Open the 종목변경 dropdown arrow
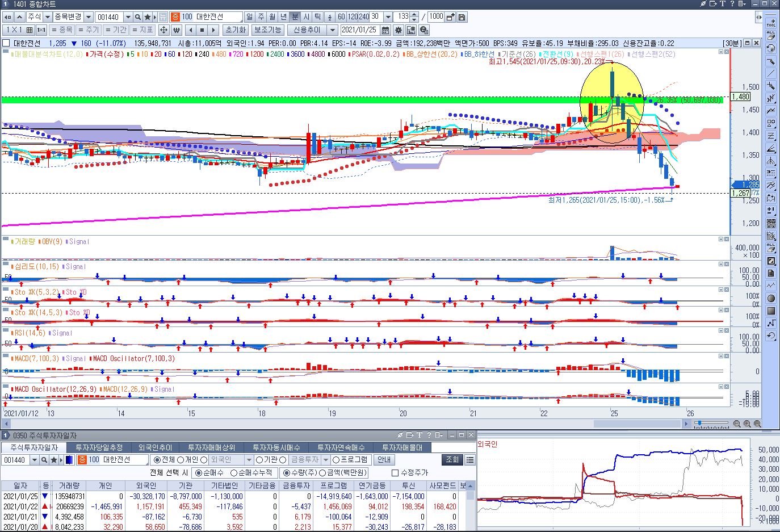The image size is (780, 532). point(88,17)
